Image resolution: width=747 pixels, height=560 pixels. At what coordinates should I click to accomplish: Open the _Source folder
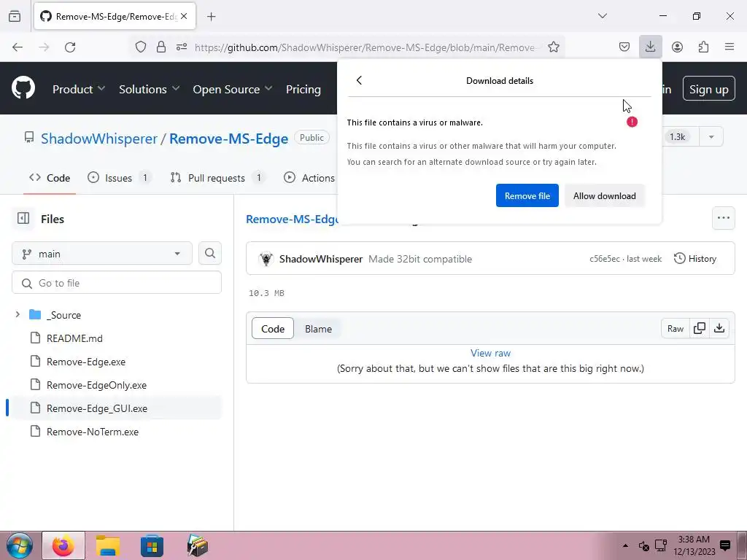click(x=64, y=315)
